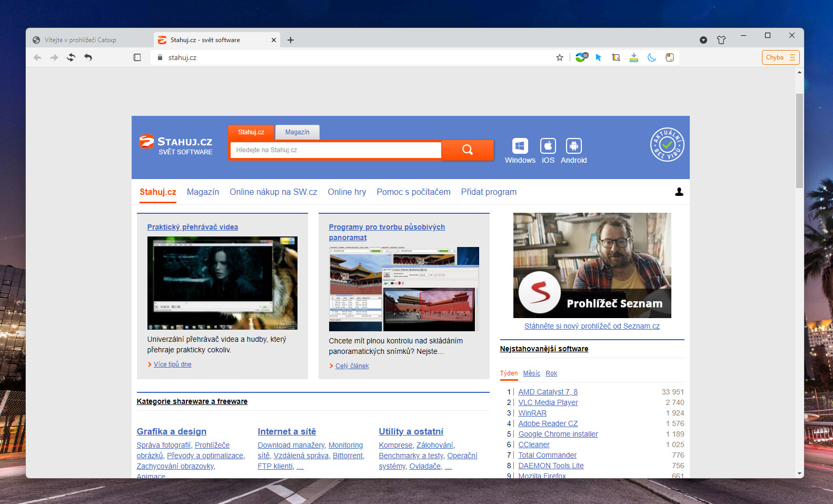
Task: Open the Chyba browser menu button
Action: coord(780,57)
